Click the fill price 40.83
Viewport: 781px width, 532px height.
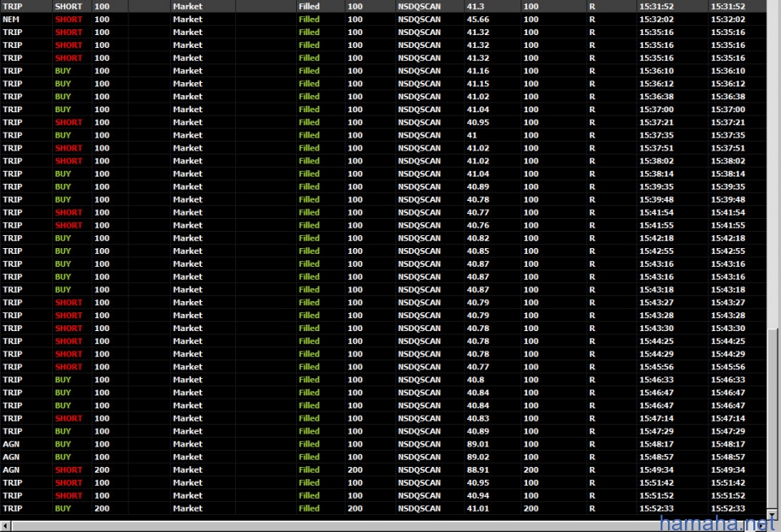[478, 418]
